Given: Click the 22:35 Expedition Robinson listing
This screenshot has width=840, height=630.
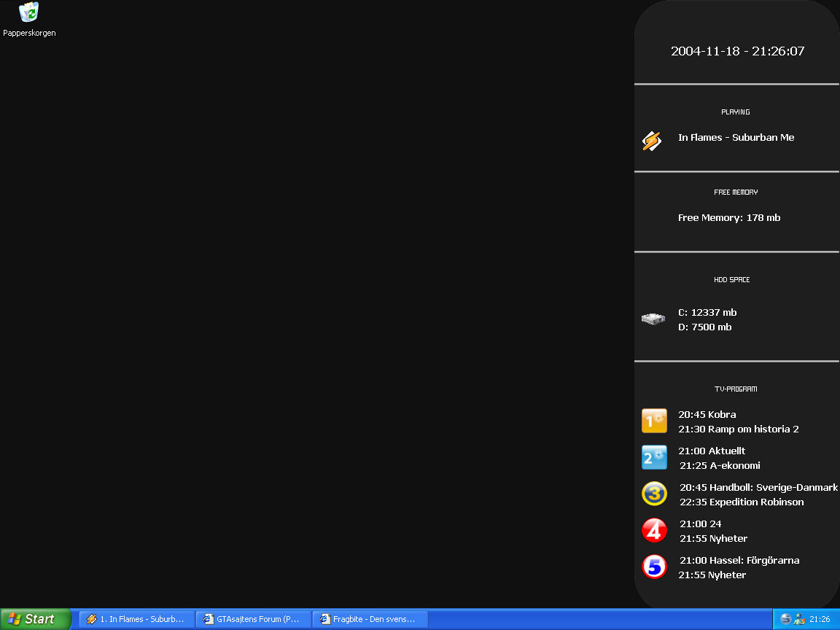Looking at the screenshot, I should pos(742,502).
